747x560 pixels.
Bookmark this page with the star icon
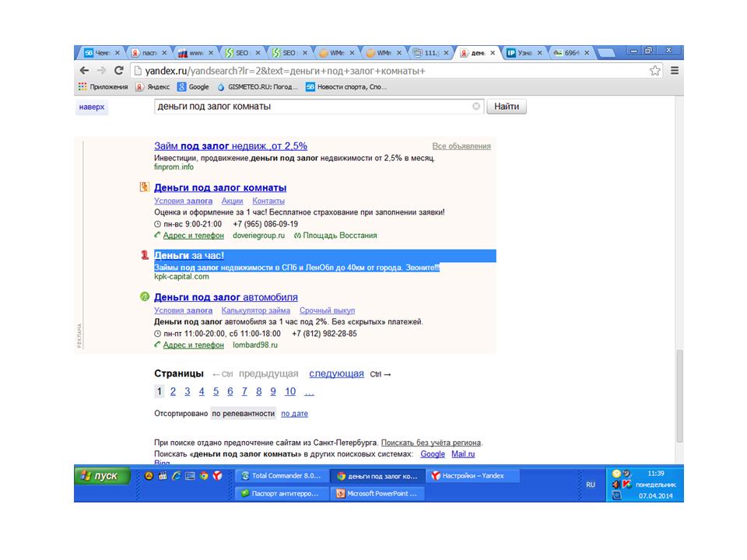(655, 71)
